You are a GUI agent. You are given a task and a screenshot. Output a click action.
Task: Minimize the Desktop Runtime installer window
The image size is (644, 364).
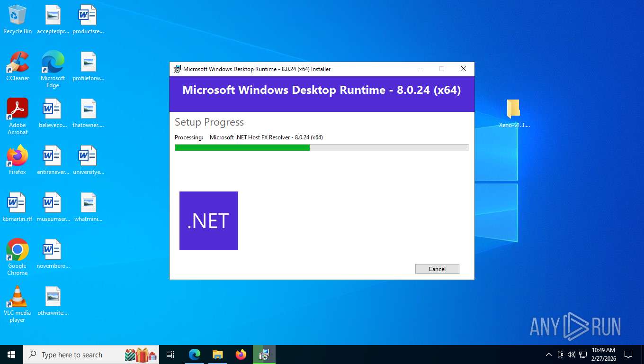(420, 69)
